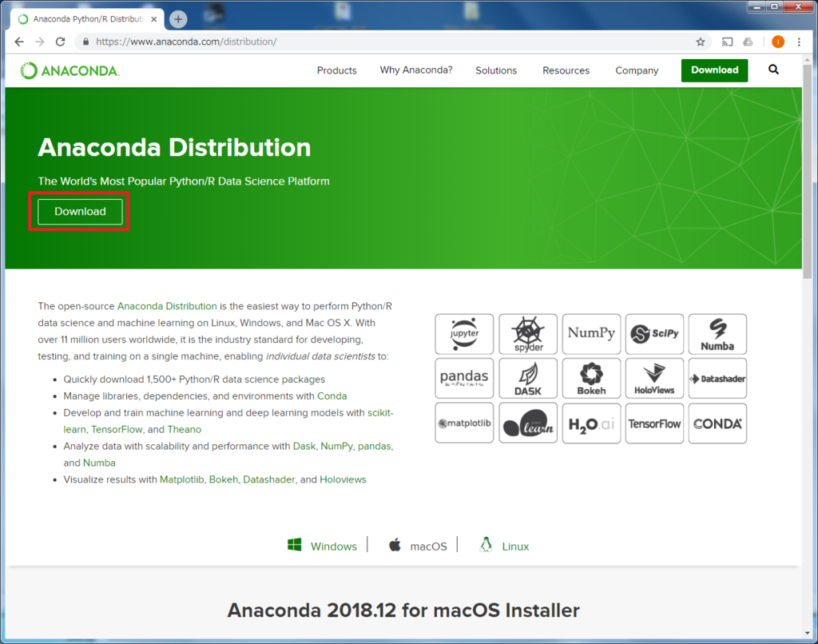Click the orange profile avatar icon
The image size is (818, 644).
(778, 42)
